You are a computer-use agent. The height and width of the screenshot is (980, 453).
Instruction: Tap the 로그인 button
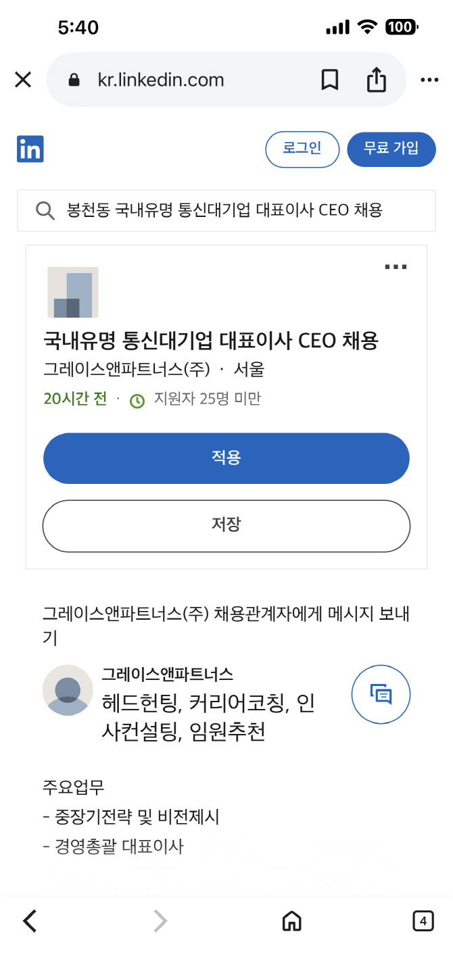click(302, 149)
